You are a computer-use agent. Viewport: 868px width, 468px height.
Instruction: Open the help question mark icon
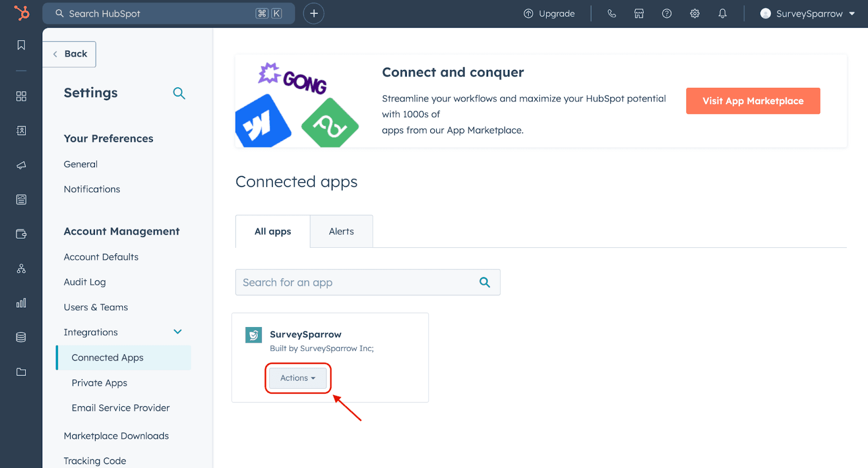pos(667,14)
